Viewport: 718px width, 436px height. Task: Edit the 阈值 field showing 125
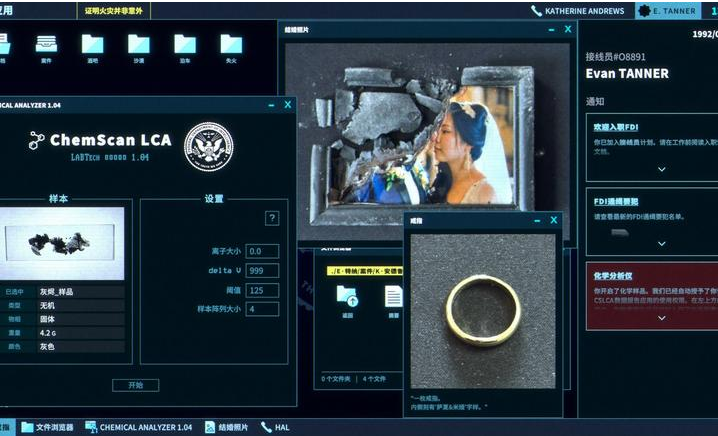tap(262, 290)
